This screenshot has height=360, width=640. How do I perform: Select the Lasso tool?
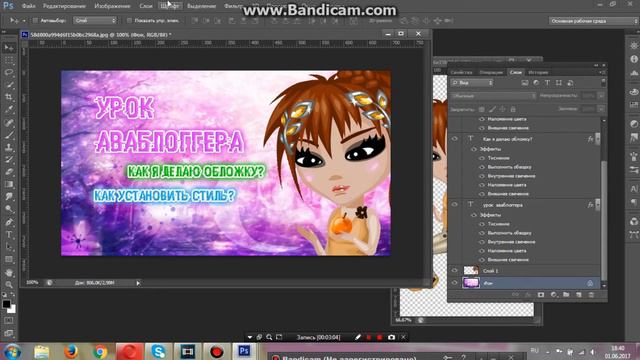tap(9, 73)
